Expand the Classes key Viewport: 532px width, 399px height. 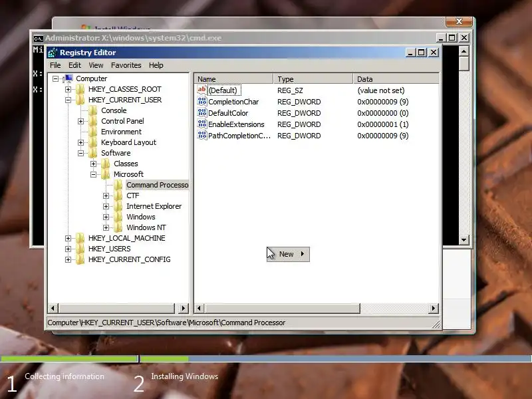[x=93, y=164]
